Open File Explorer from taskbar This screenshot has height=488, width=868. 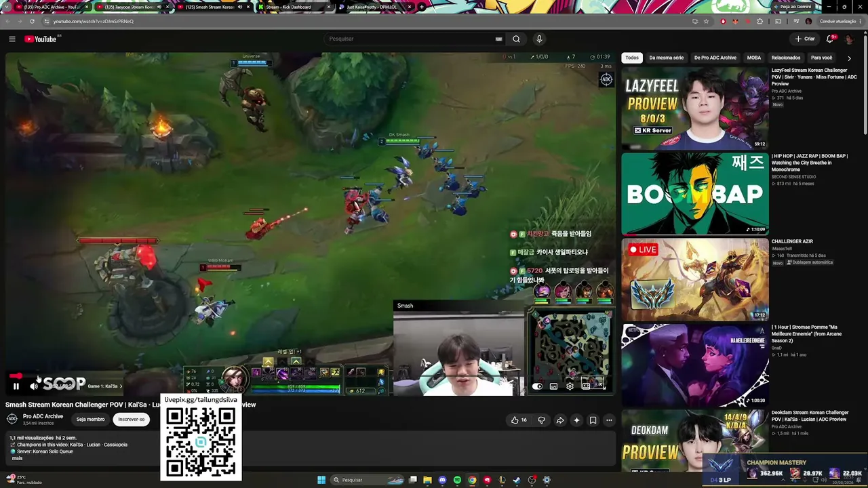[x=427, y=480]
